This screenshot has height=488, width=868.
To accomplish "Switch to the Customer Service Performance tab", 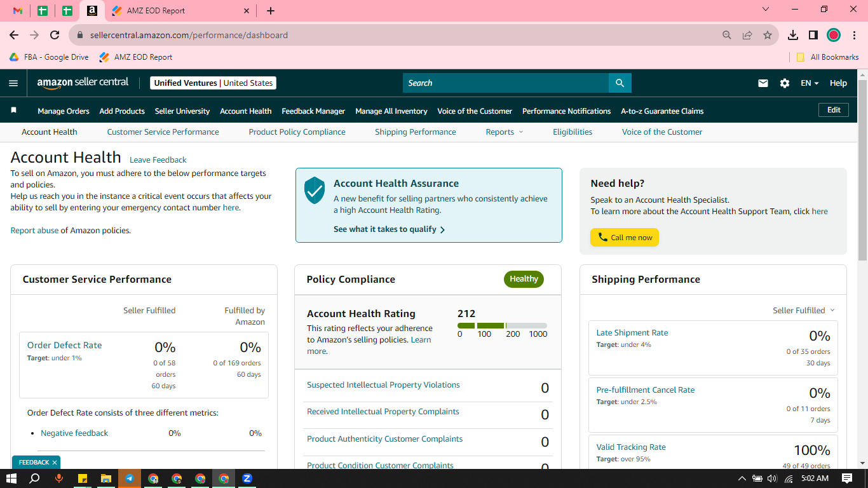I will click(x=163, y=132).
